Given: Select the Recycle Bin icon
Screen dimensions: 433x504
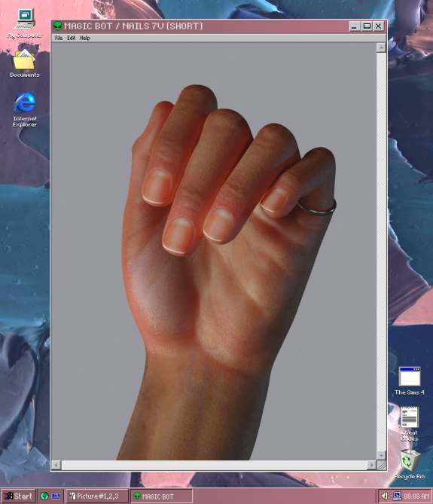Looking at the screenshot, I should click(x=409, y=464).
